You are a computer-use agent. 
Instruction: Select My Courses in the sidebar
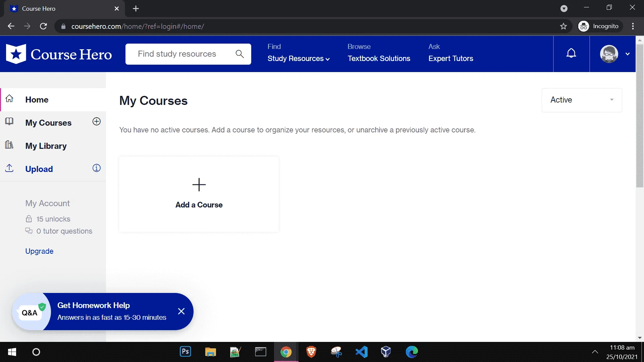tap(48, 123)
